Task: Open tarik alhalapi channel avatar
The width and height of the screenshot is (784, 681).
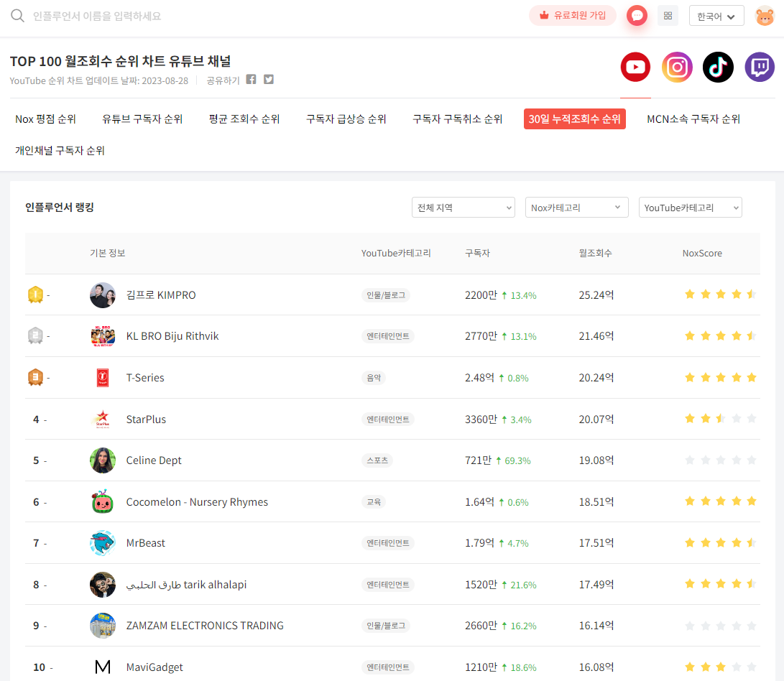Action: click(103, 585)
